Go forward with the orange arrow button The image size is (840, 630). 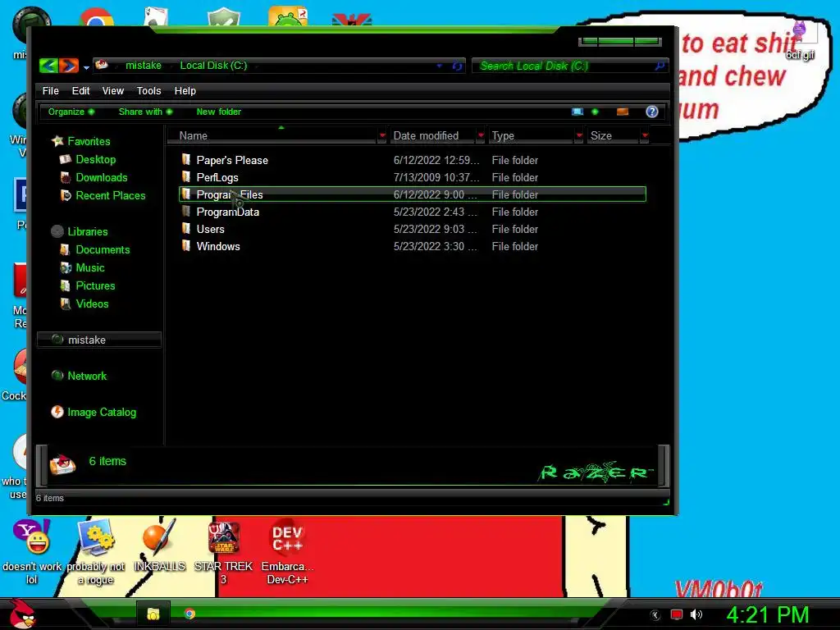(x=69, y=66)
